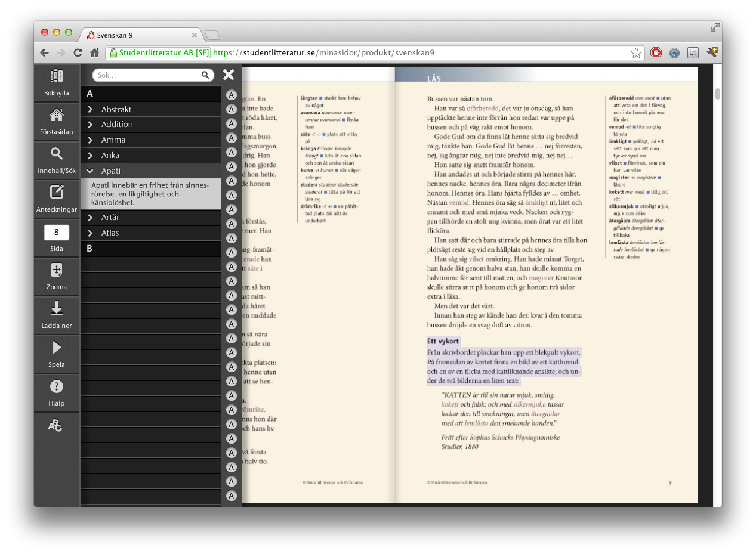The image size is (756, 554).
Task: Open the Hjälp help section
Action: click(56, 392)
